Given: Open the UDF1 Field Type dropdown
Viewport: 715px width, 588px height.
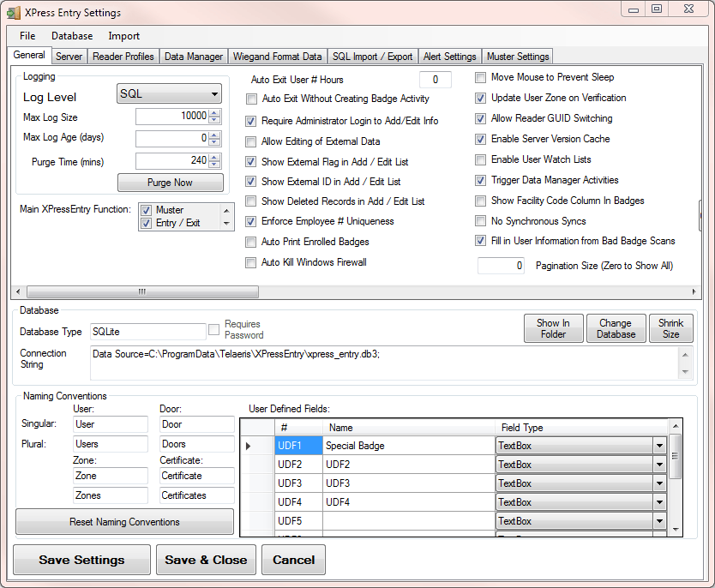Looking at the screenshot, I should tap(659, 446).
